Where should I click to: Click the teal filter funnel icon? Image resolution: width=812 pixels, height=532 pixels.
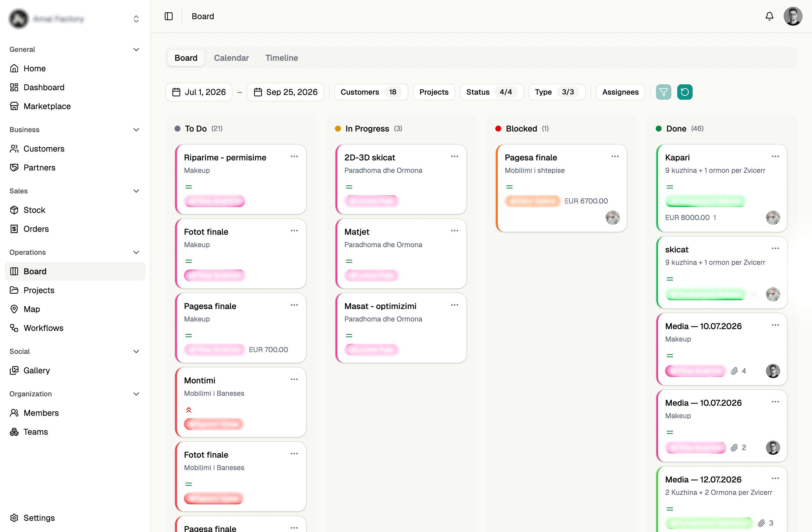point(663,92)
